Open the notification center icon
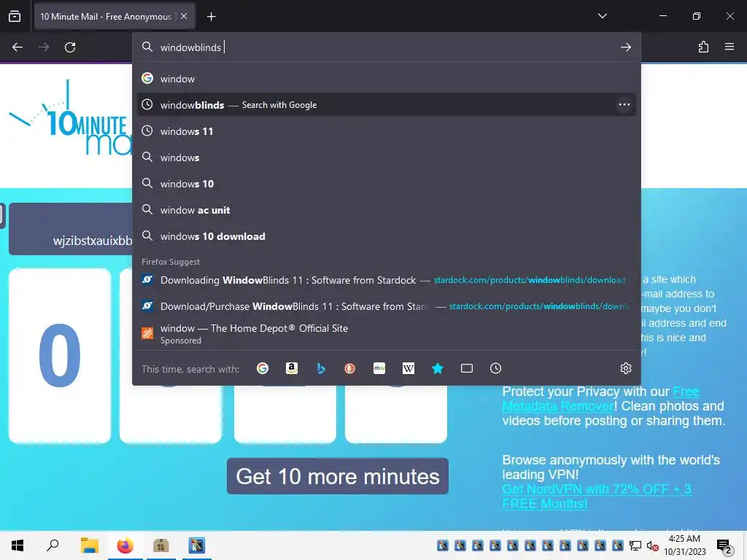Image resolution: width=747 pixels, height=560 pixels. 724,545
